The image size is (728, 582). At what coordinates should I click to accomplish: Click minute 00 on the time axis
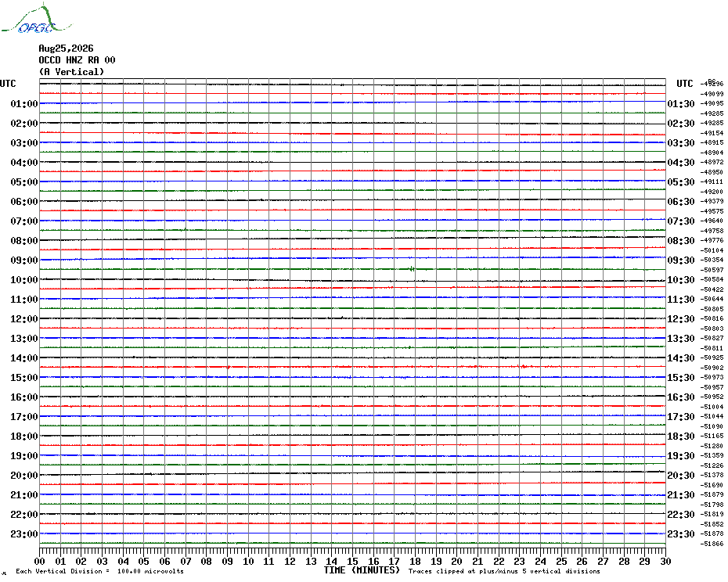[39, 561]
